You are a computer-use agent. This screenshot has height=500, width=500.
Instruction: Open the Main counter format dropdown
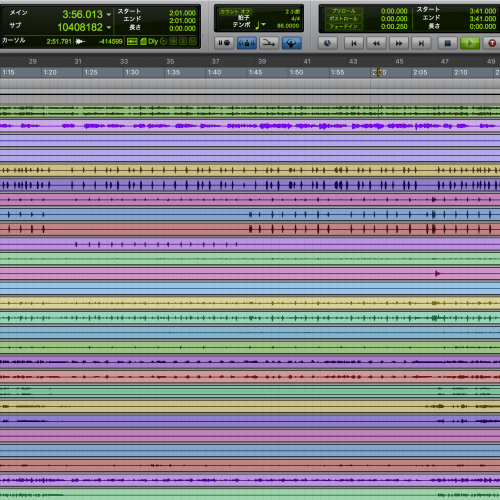(x=109, y=15)
